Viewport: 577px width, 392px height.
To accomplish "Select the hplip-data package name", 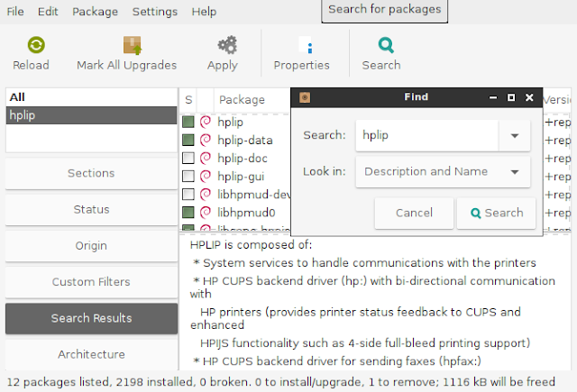I will tap(244, 140).
